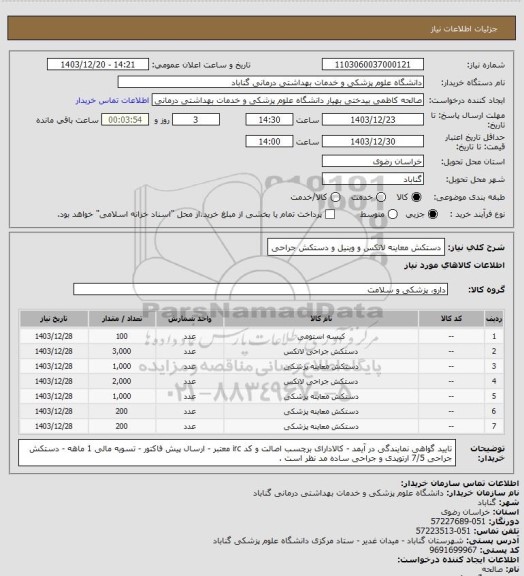Viewport: 524px width, 576px height.
Task: Click the نام کالا column header
Action: [321, 318]
